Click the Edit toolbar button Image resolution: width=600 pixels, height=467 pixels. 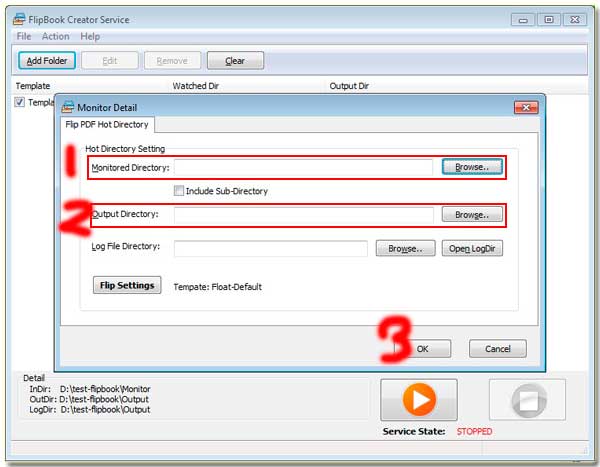point(110,60)
